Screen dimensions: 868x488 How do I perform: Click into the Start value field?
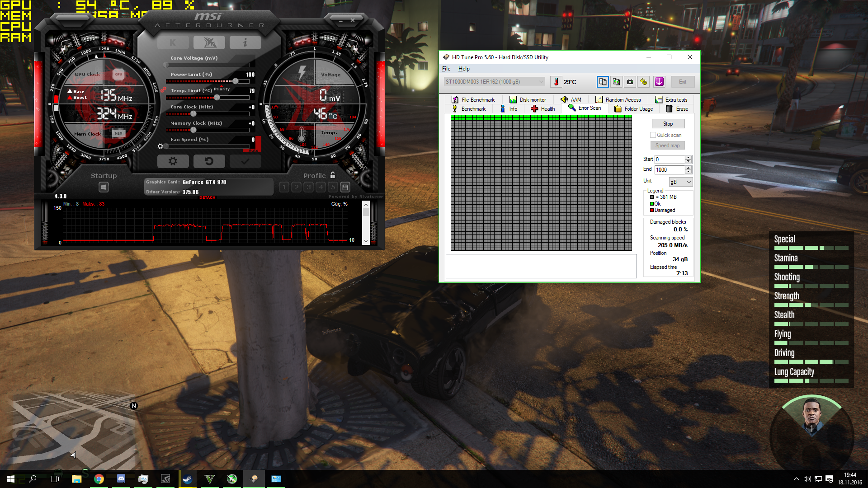tap(670, 160)
